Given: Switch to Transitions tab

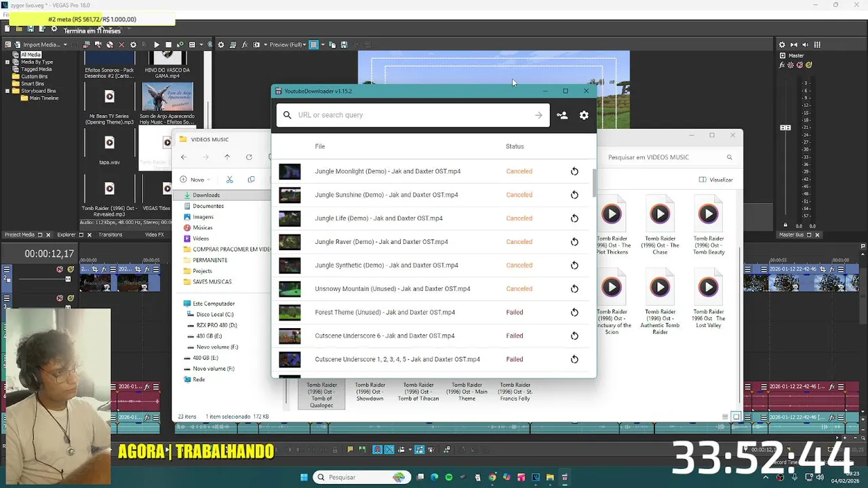Looking at the screenshot, I should 110,235.
